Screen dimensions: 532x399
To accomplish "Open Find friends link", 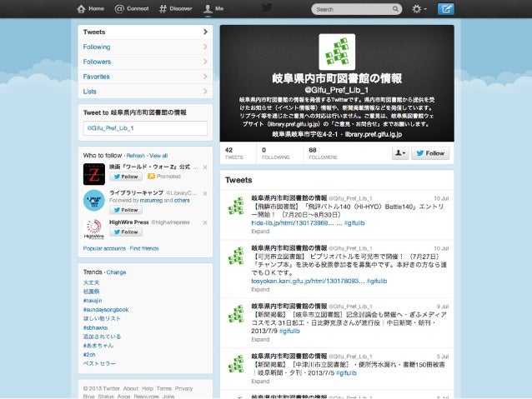I will [x=144, y=248].
